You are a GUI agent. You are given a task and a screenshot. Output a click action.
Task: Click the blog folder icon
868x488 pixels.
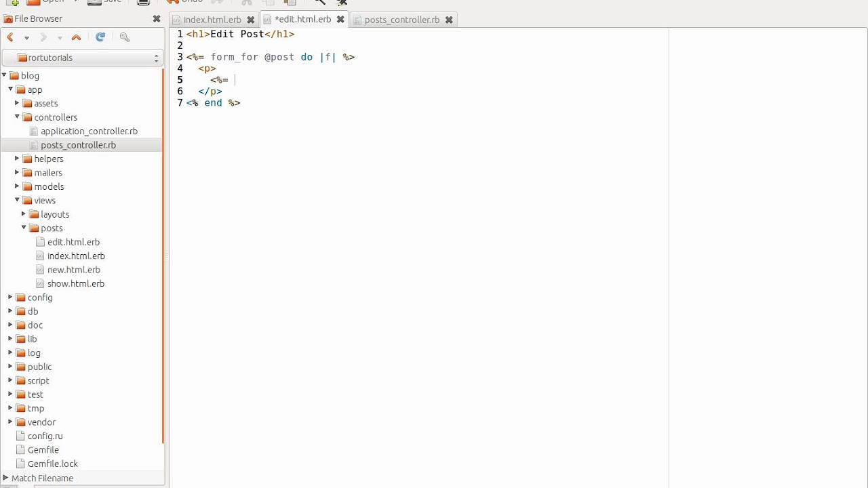[x=14, y=75]
